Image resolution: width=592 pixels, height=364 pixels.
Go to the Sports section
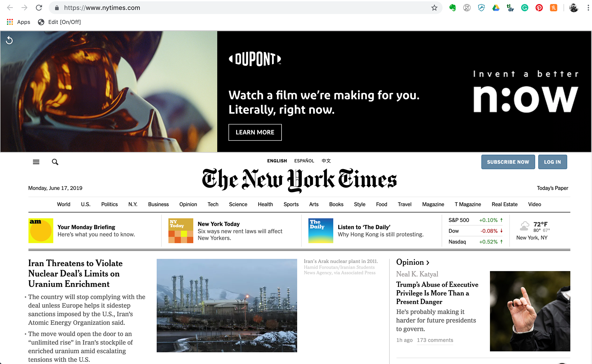point(291,204)
